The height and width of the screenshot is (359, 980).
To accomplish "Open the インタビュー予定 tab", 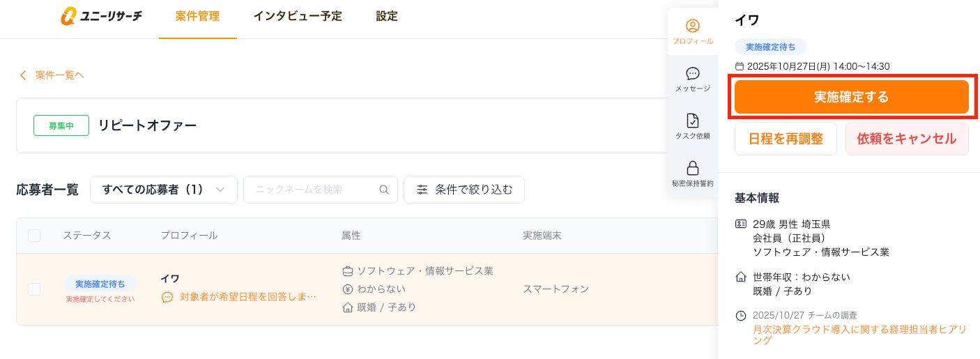I will 298,17.
